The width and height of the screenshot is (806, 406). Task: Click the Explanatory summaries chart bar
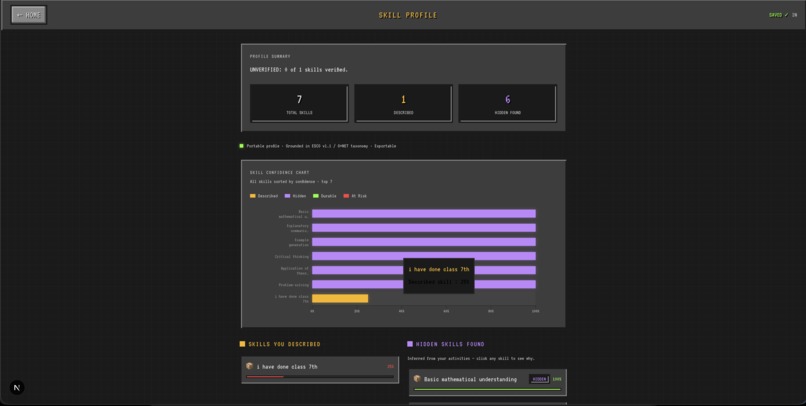click(x=424, y=228)
